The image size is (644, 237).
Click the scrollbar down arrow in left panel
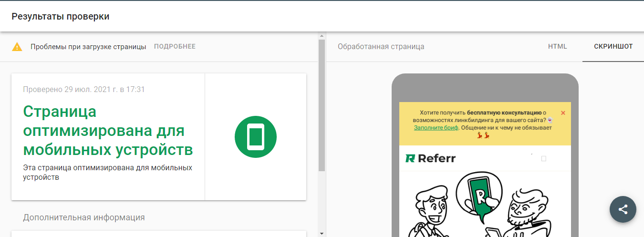tap(322, 233)
